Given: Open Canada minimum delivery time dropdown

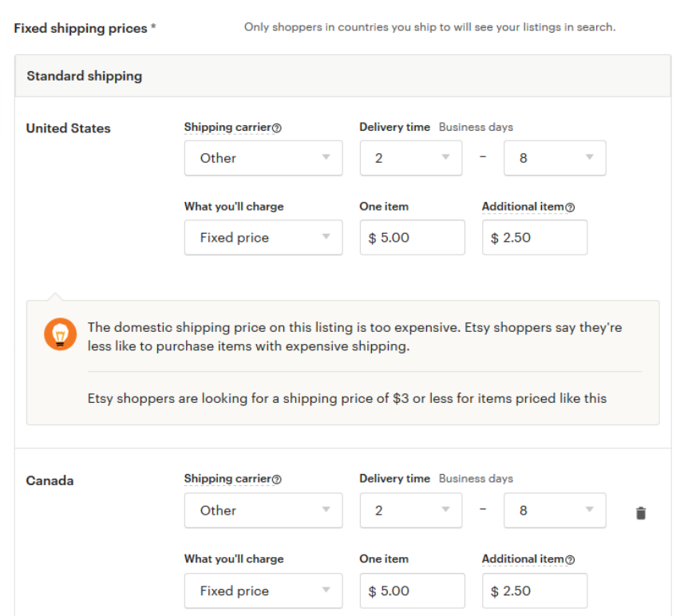Looking at the screenshot, I should click(x=411, y=511).
